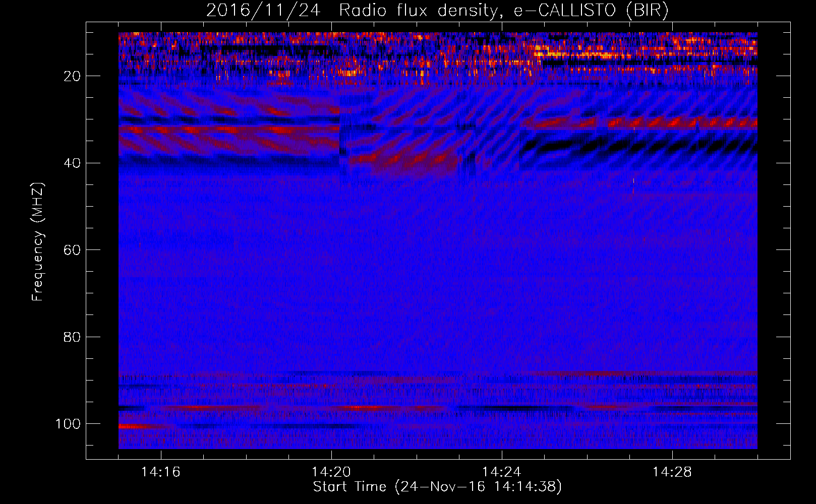The width and height of the screenshot is (816, 504).
Task: Click the 14:20 time tick label
Action: (331, 472)
